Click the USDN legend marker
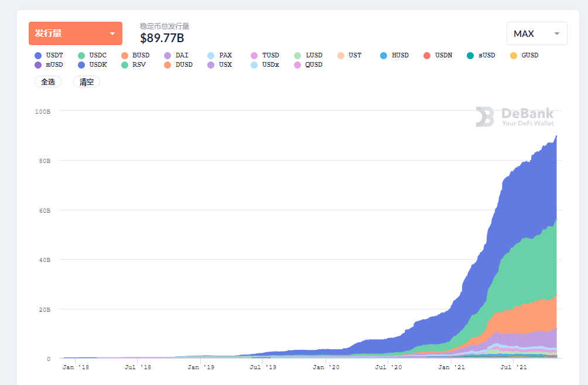 427,56
